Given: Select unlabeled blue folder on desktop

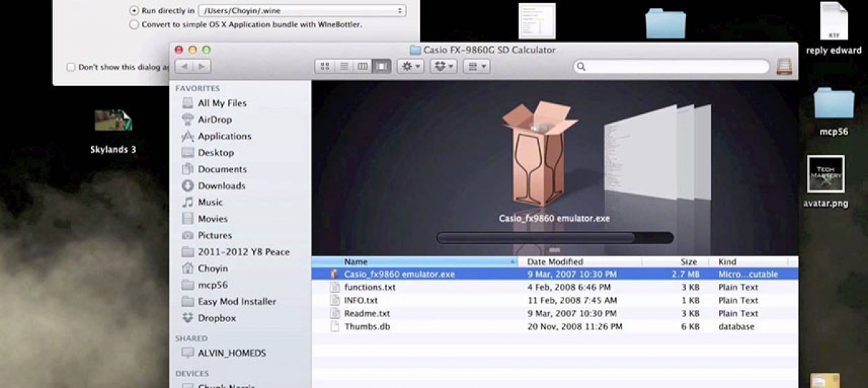Looking at the screenshot, I should point(665,23).
